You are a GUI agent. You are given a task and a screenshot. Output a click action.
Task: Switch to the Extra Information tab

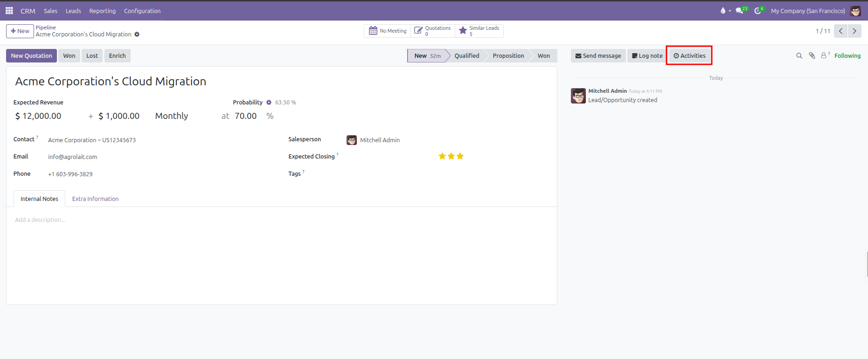(95, 199)
